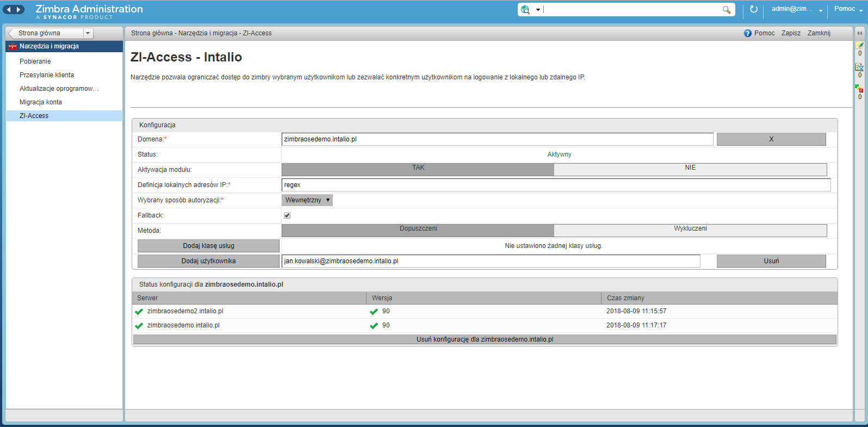Set Aktywacja modułu to NIE
The image size is (868, 427).
(x=691, y=169)
